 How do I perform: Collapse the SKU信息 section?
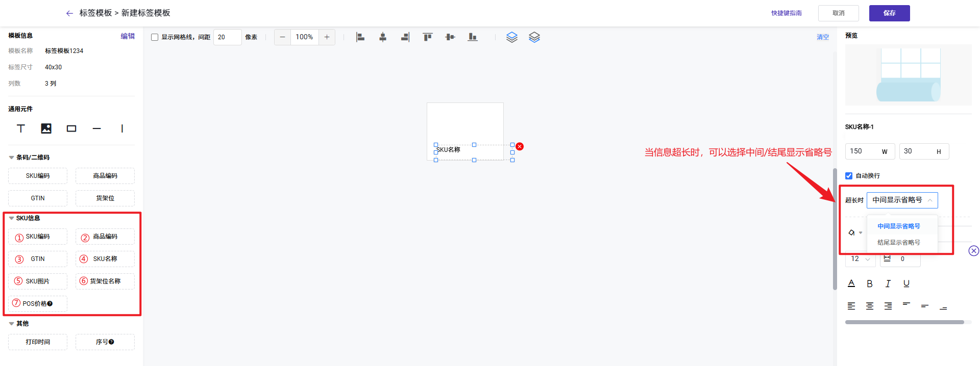pyautogui.click(x=12, y=218)
